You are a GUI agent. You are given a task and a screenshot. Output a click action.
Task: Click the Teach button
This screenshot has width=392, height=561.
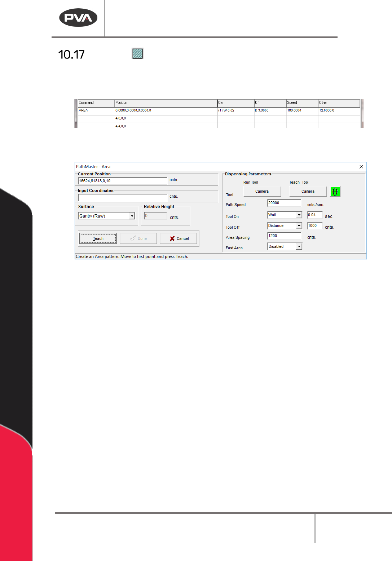tap(98, 238)
